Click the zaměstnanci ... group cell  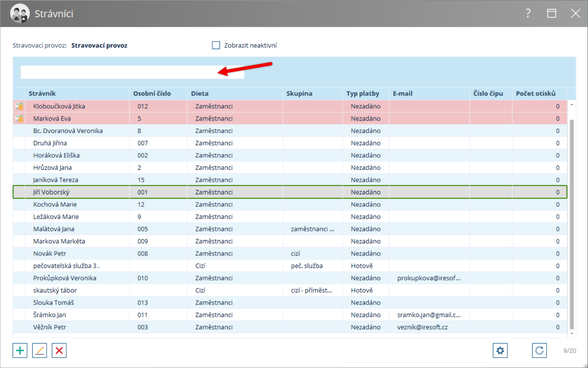tap(313, 229)
